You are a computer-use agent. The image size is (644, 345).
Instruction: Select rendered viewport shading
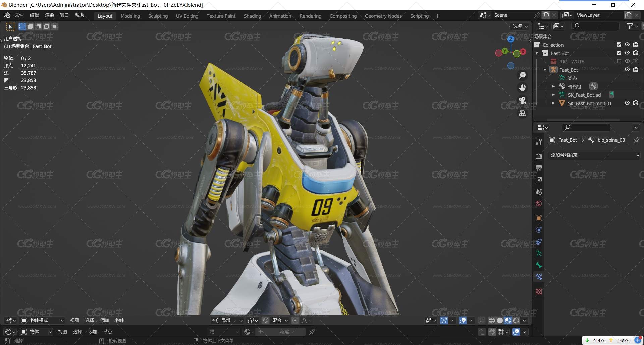click(x=516, y=321)
